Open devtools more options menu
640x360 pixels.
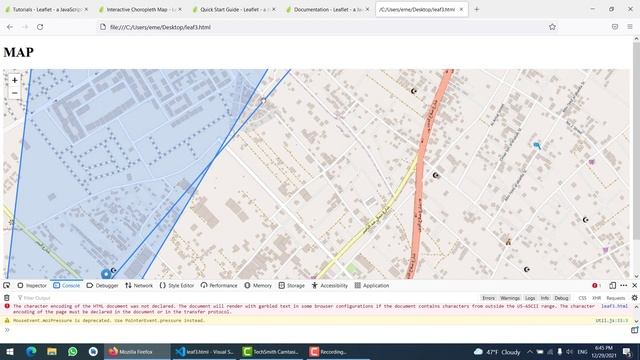[624, 285]
